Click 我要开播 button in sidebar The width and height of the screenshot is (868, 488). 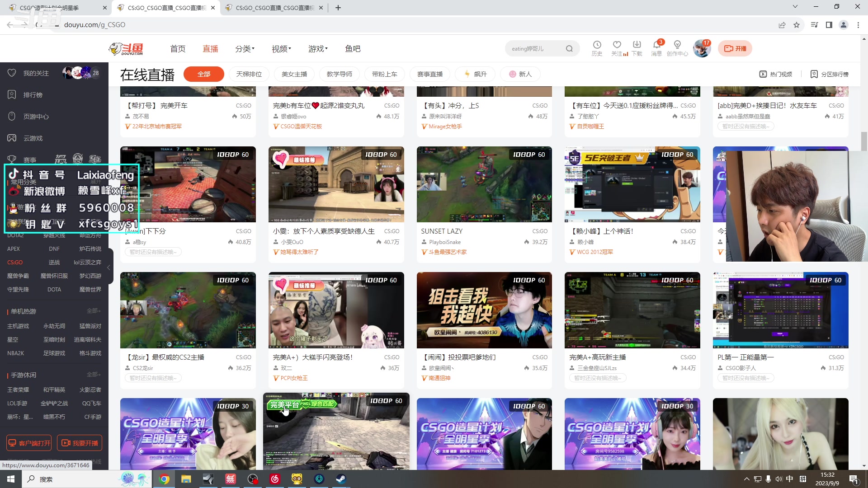coord(80,443)
